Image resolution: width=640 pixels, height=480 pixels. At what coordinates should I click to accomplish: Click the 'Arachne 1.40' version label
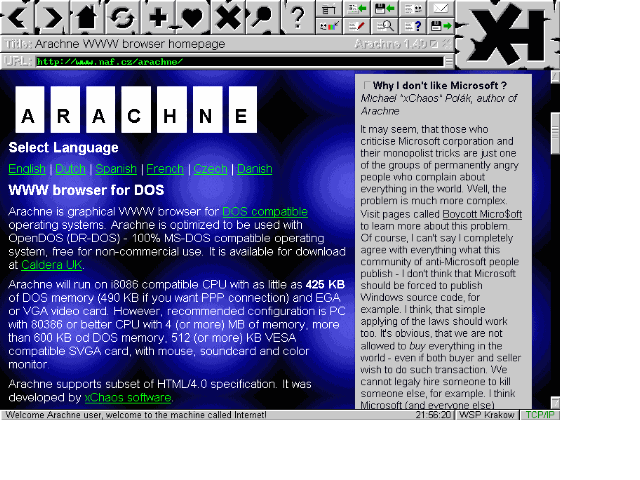click(391, 44)
